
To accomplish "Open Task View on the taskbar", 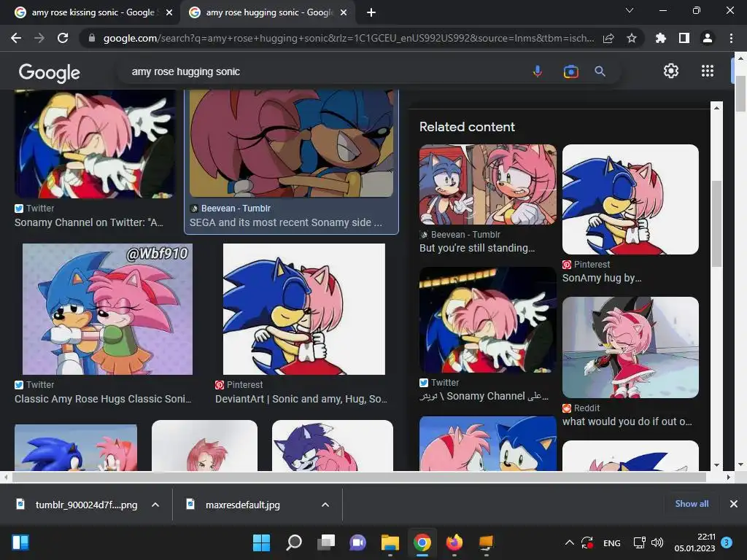I will [326, 542].
